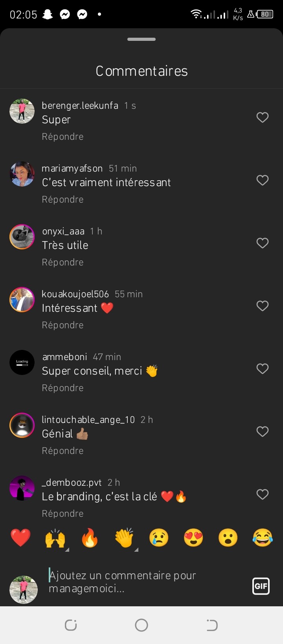
Task: Open onyxi_aaa's profile picture story
Action: click(22, 237)
